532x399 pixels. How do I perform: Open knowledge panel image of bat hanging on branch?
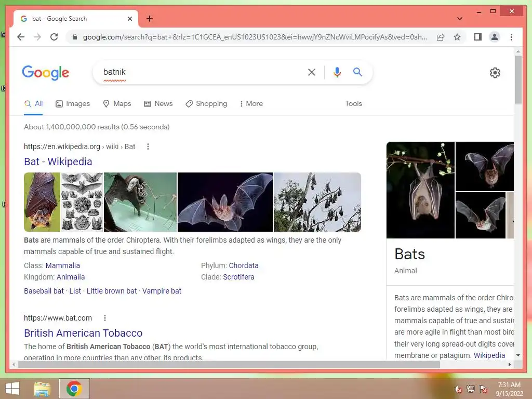coord(420,190)
